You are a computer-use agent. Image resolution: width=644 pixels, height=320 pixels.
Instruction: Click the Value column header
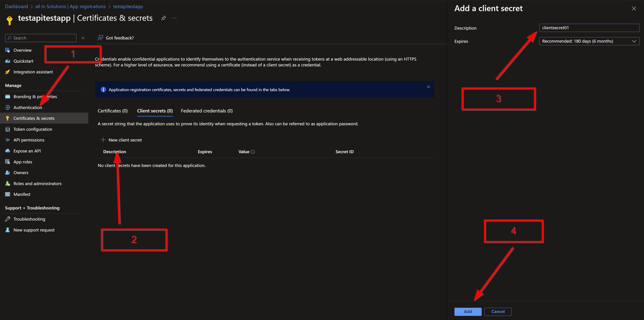[244, 152]
